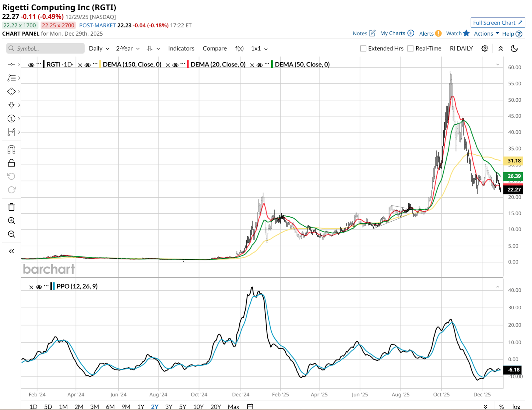This screenshot has width=532, height=410.
Task: Open the 1x1 grid layout dropdown
Action: click(259, 49)
